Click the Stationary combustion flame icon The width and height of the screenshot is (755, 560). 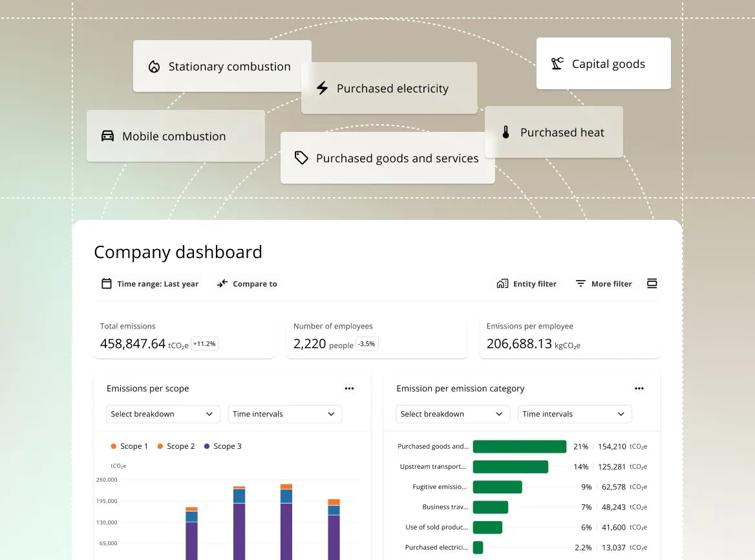(x=153, y=67)
